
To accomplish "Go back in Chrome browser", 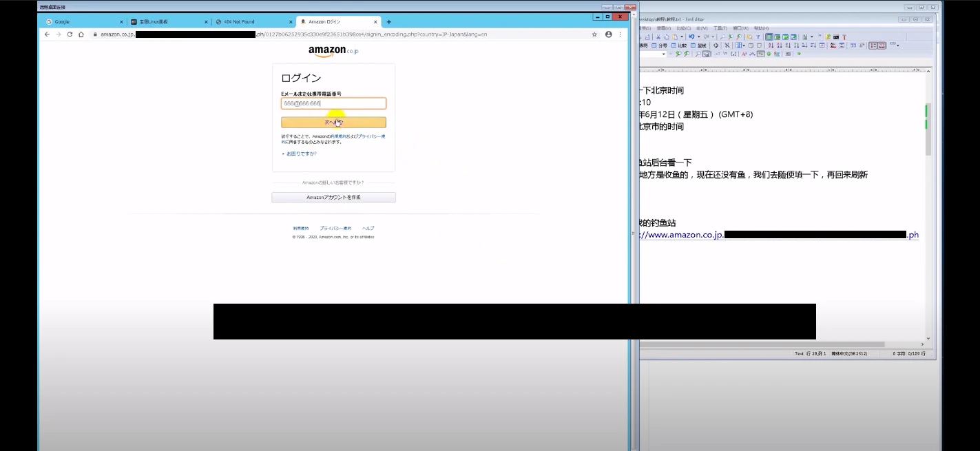I will pos(47,34).
